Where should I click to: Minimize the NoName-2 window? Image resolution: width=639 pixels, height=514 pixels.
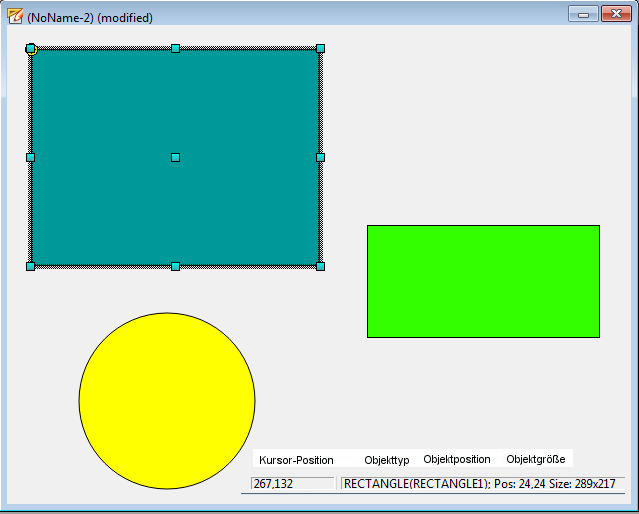tap(583, 14)
